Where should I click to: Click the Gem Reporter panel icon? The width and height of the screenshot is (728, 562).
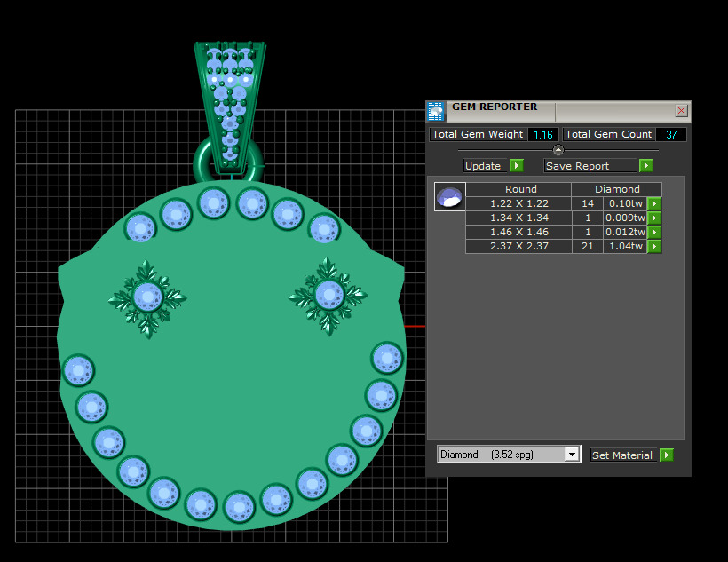(436, 112)
